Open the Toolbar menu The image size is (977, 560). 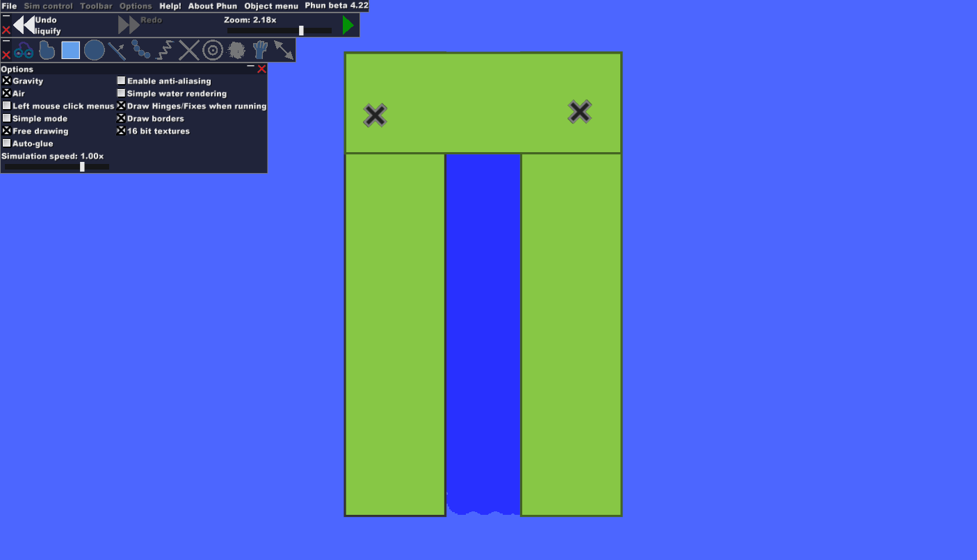(x=96, y=6)
